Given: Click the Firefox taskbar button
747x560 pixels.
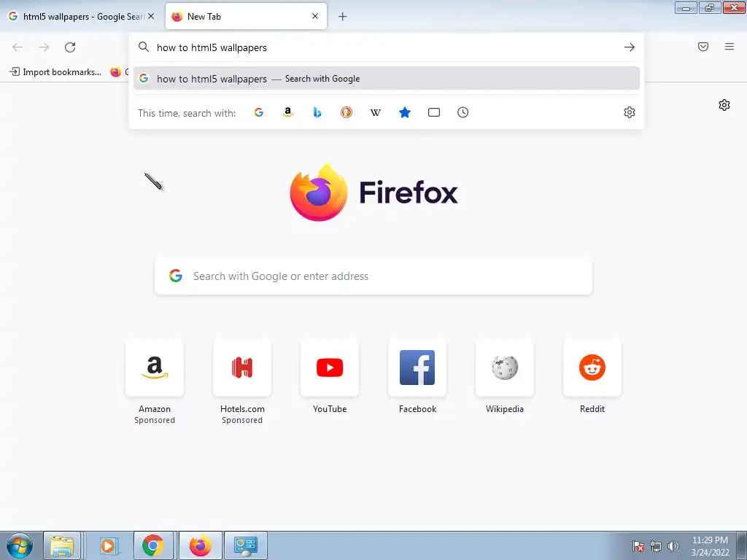Looking at the screenshot, I should 200,545.
